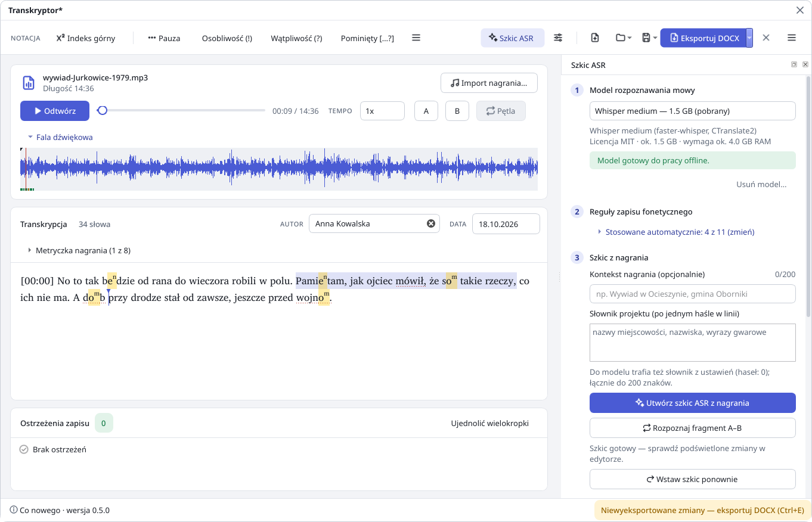Open sliders settings icon in toolbar

(558, 38)
